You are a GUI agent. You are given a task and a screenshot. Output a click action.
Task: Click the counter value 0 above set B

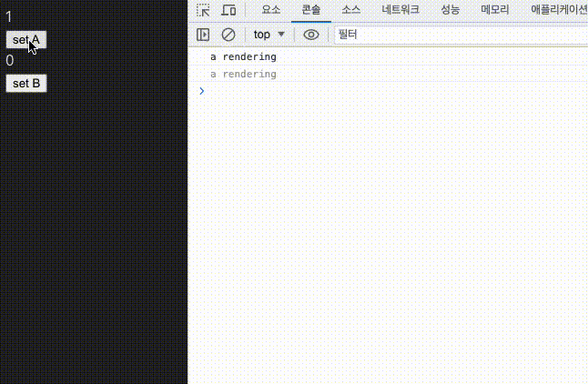(x=10, y=60)
